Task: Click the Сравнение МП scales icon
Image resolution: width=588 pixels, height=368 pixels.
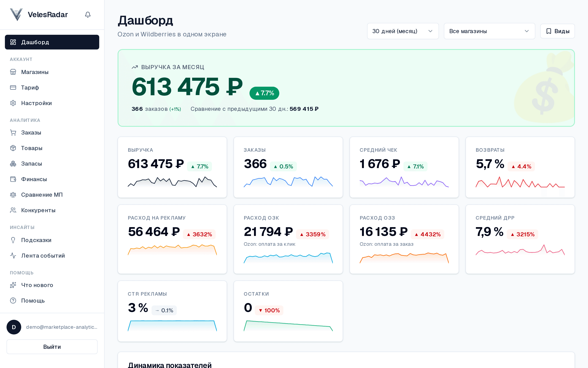Action: tap(13, 195)
